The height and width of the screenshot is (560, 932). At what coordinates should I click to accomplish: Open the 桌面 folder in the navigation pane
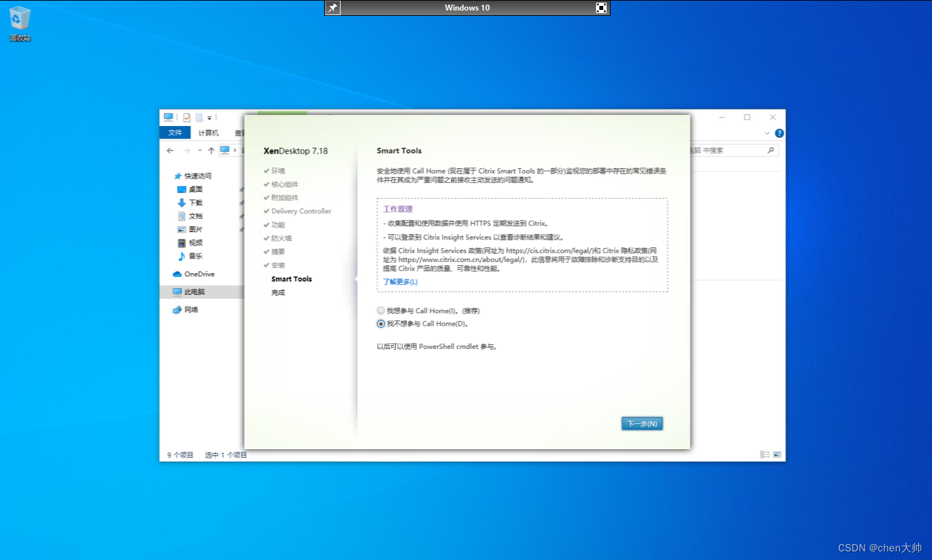pyautogui.click(x=195, y=189)
